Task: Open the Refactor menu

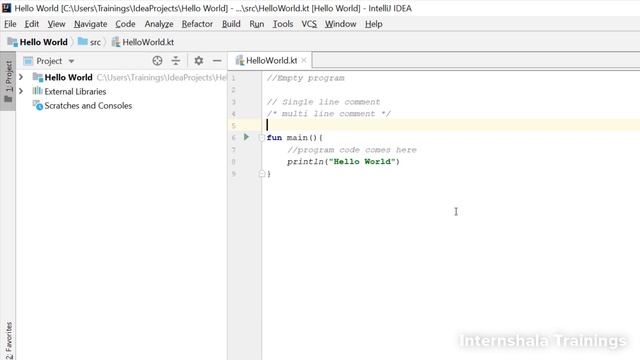Action: point(197,24)
